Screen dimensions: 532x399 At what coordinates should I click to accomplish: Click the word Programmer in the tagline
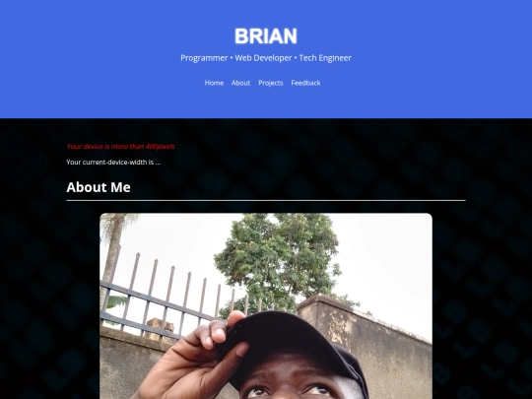click(204, 58)
